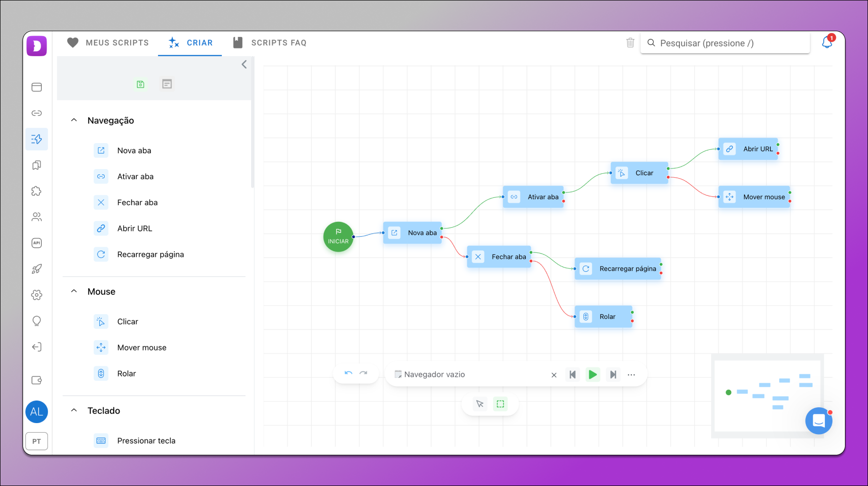This screenshot has width=868, height=486.
Task: Focus the Pesquisar search field
Action: coord(725,43)
